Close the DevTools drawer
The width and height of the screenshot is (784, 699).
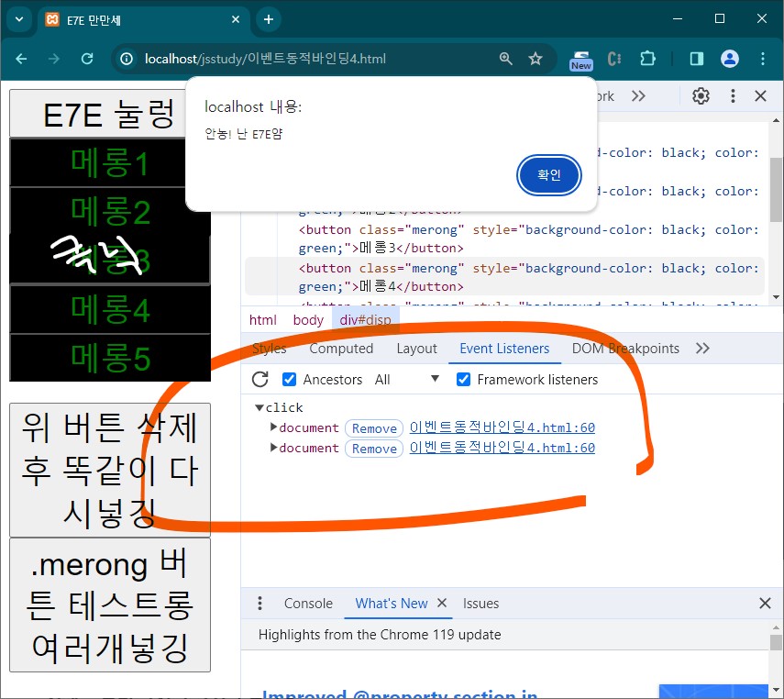(x=765, y=603)
